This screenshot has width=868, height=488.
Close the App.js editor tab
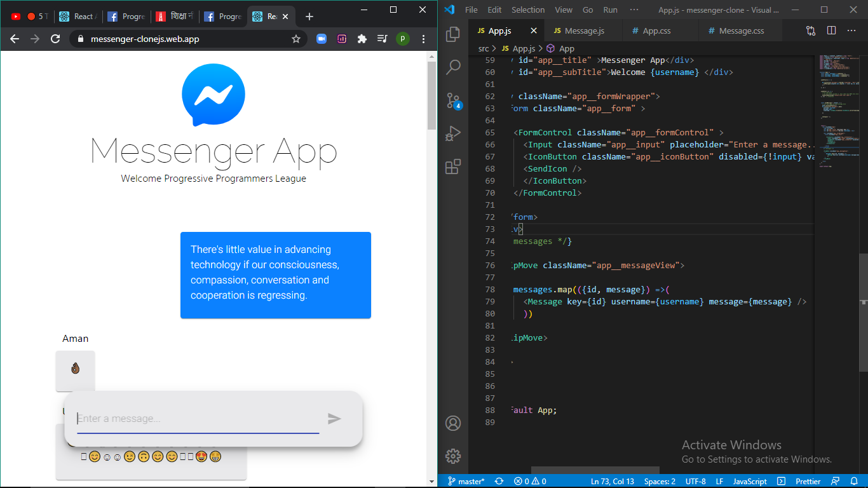[534, 30]
